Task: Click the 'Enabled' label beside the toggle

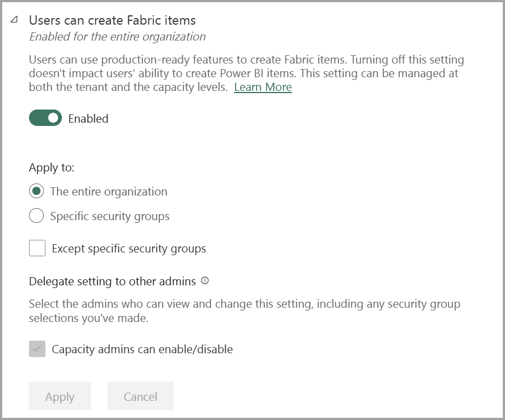Action: (88, 119)
